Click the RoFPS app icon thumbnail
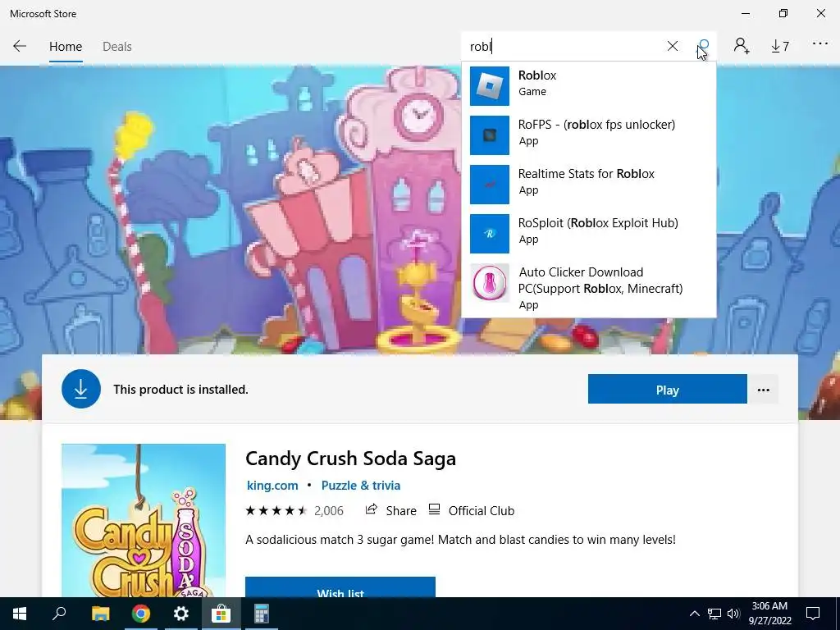Image resolution: width=840 pixels, height=630 pixels. [490, 135]
